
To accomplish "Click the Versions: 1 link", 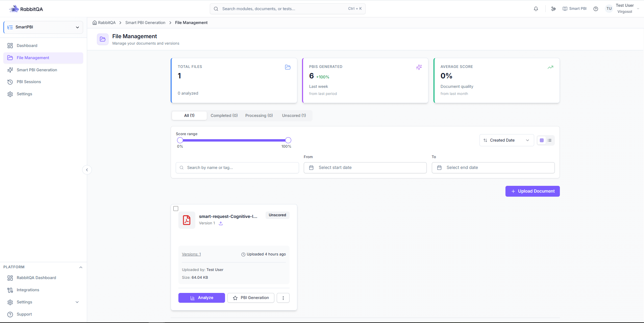I will click(191, 254).
